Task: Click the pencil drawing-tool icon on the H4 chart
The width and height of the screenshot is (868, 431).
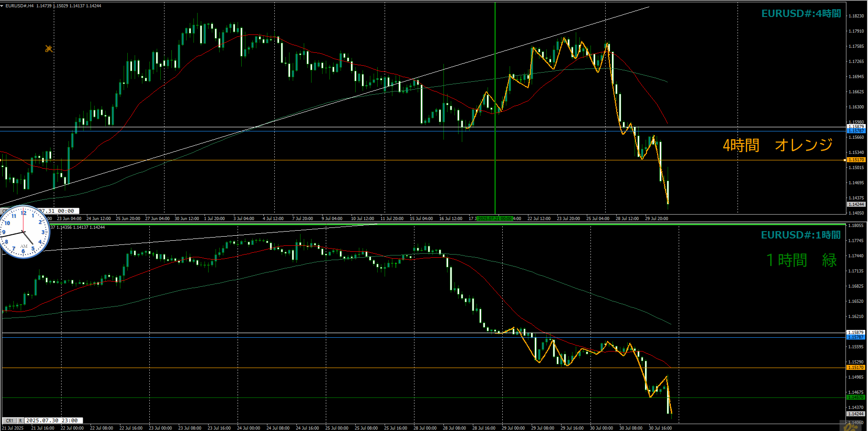Action: pos(49,49)
